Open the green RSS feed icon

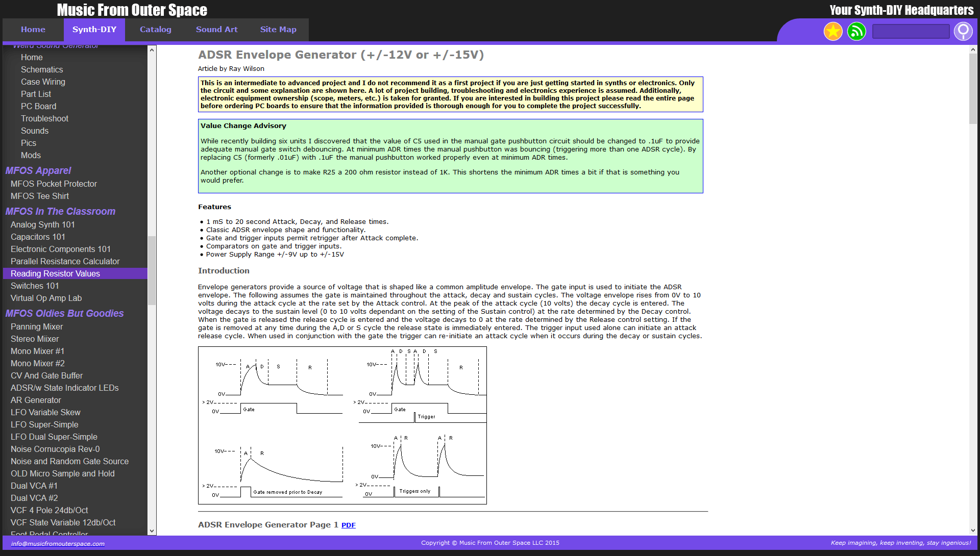pos(856,32)
